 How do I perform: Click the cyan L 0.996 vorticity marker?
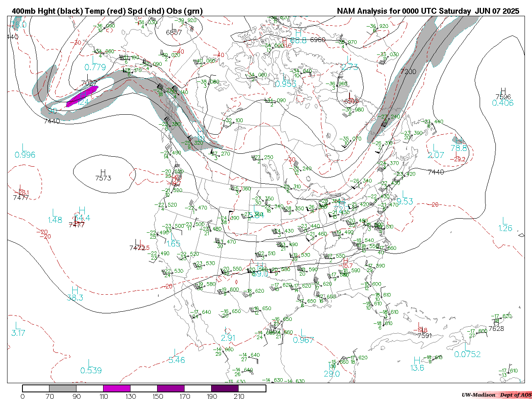(25, 151)
